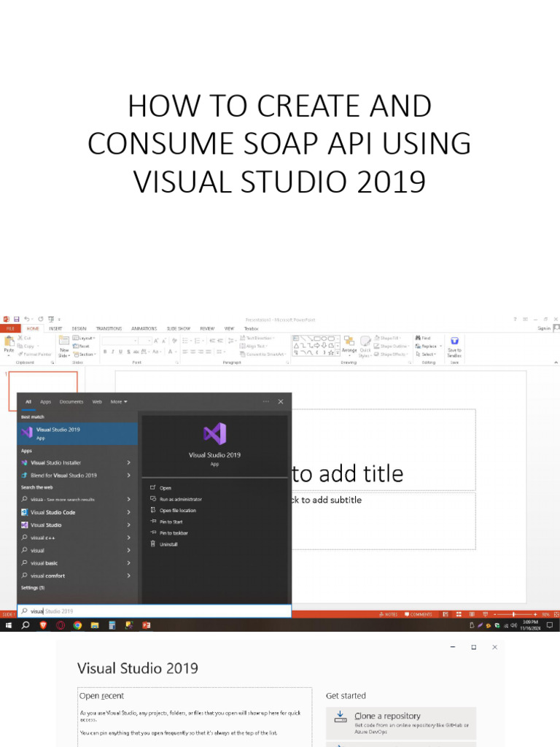Screen dimensions: 560x747
Task: Click the Windows search input field
Action: pyautogui.click(x=155, y=611)
